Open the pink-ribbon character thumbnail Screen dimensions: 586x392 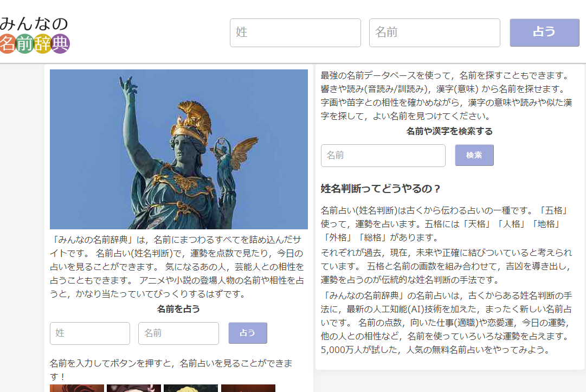134,388
